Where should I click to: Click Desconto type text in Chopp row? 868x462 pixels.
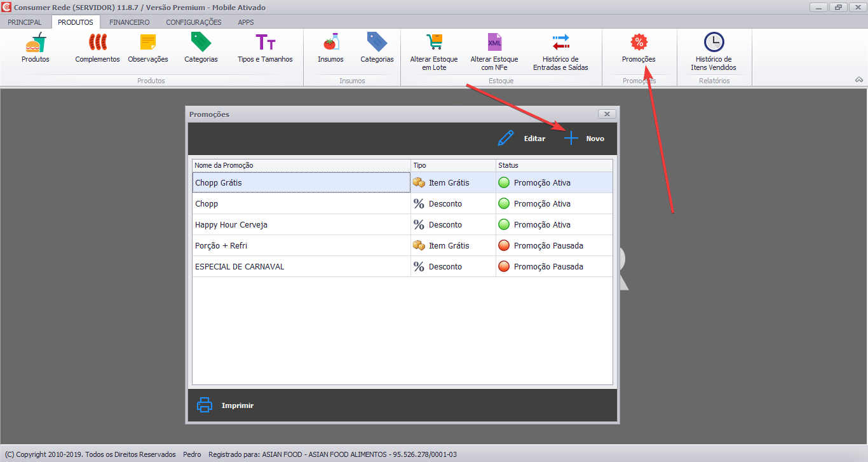click(x=445, y=204)
